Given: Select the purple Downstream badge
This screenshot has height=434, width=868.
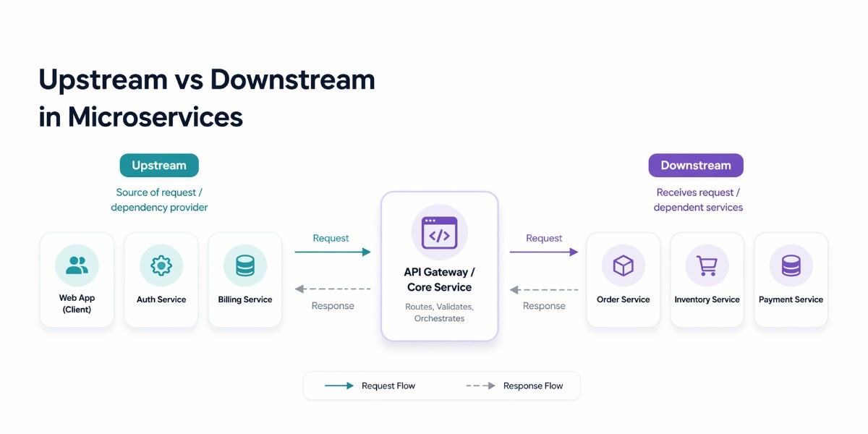Looking at the screenshot, I should (x=696, y=166).
